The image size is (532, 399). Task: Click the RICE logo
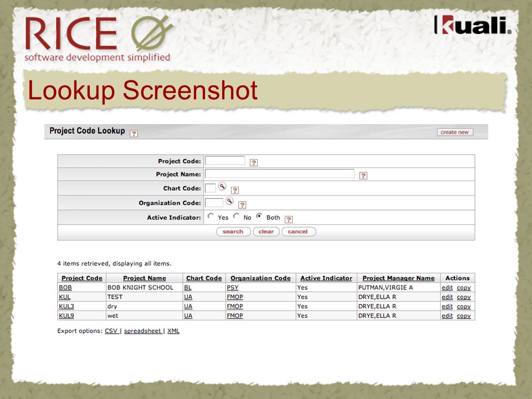[99, 38]
